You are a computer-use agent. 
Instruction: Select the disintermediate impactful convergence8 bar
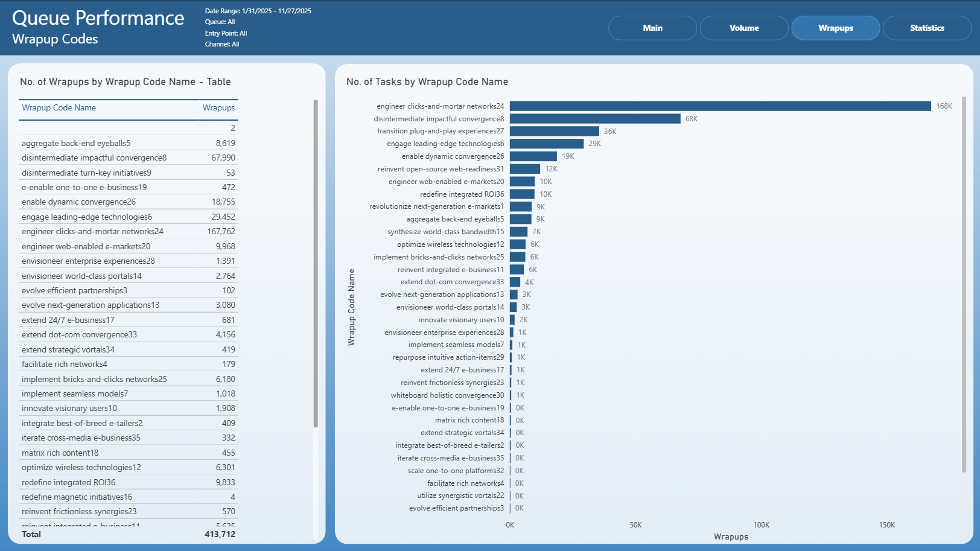coord(595,119)
